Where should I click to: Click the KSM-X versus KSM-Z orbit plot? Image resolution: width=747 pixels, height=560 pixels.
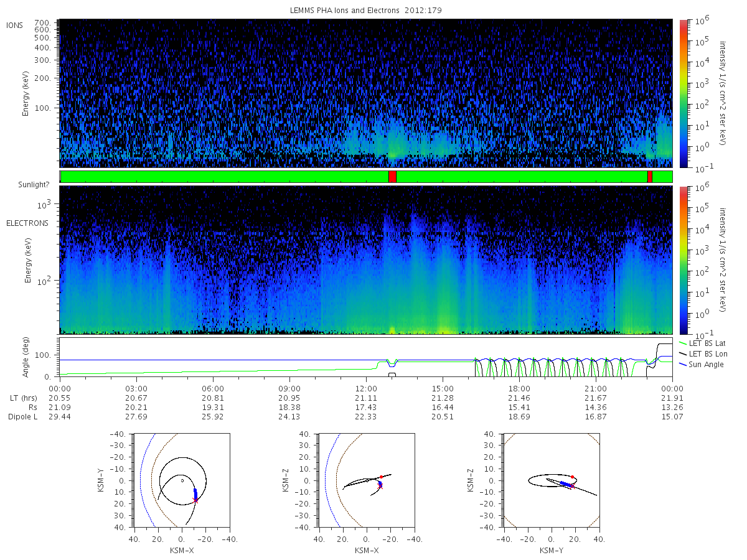(x=366, y=480)
